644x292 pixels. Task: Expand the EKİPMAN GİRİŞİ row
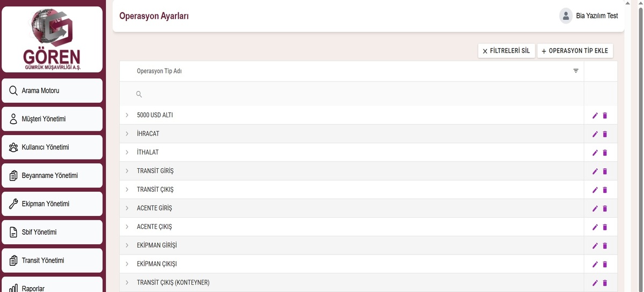pos(127,245)
